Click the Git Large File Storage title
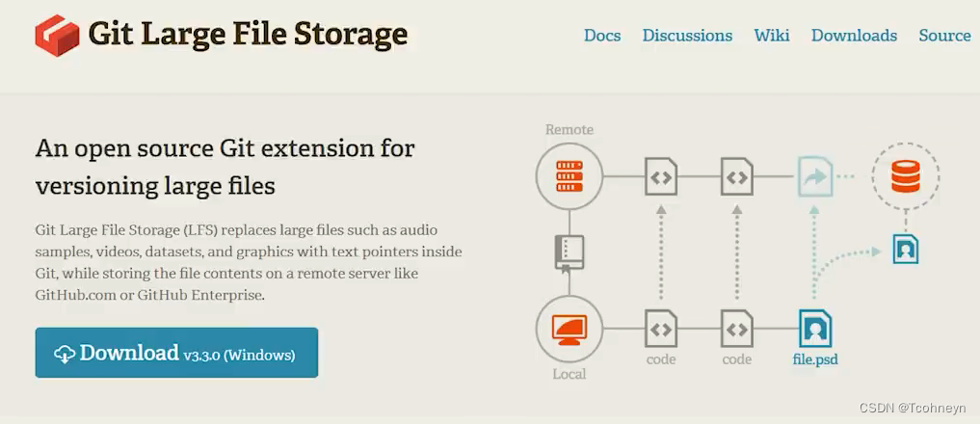Image resolution: width=980 pixels, height=424 pixels. click(x=248, y=34)
